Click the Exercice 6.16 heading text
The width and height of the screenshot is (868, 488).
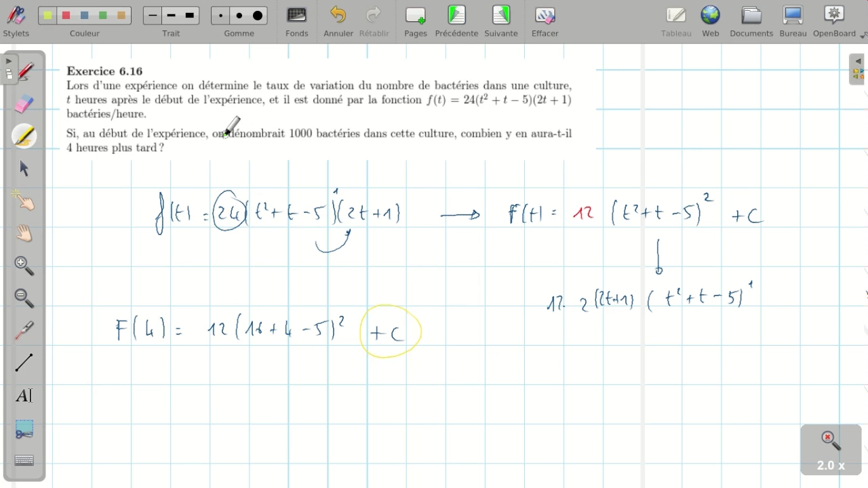tap(104, 71)
